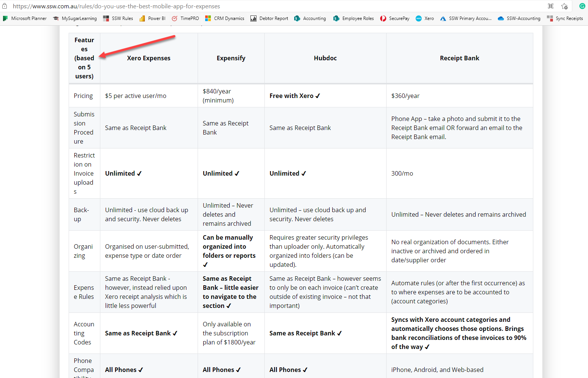
Task: Click Hubdoc cell in Back-up row
Action: 325,214
